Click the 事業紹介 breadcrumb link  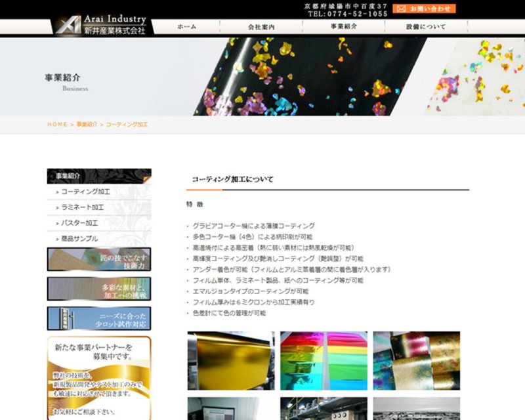87,124
